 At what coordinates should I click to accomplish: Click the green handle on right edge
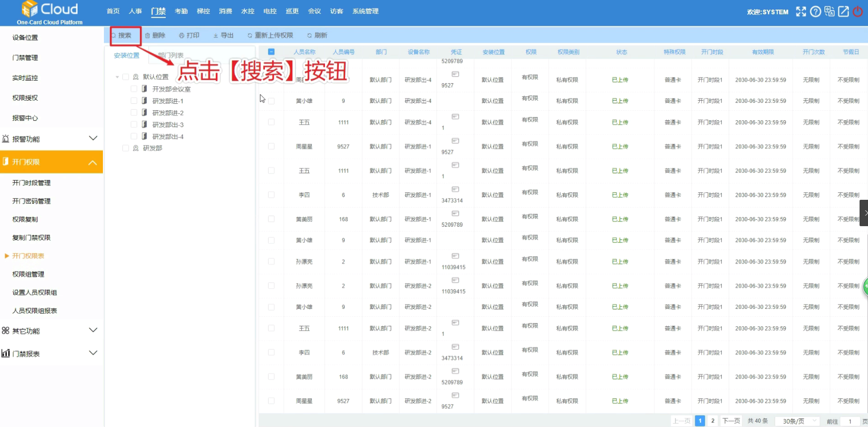865,286
